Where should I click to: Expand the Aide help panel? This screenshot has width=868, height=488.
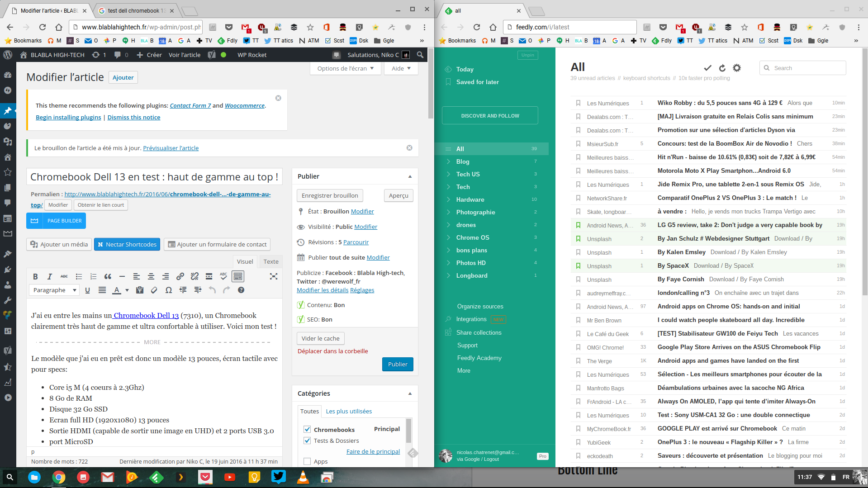click(x=401, y=68)
